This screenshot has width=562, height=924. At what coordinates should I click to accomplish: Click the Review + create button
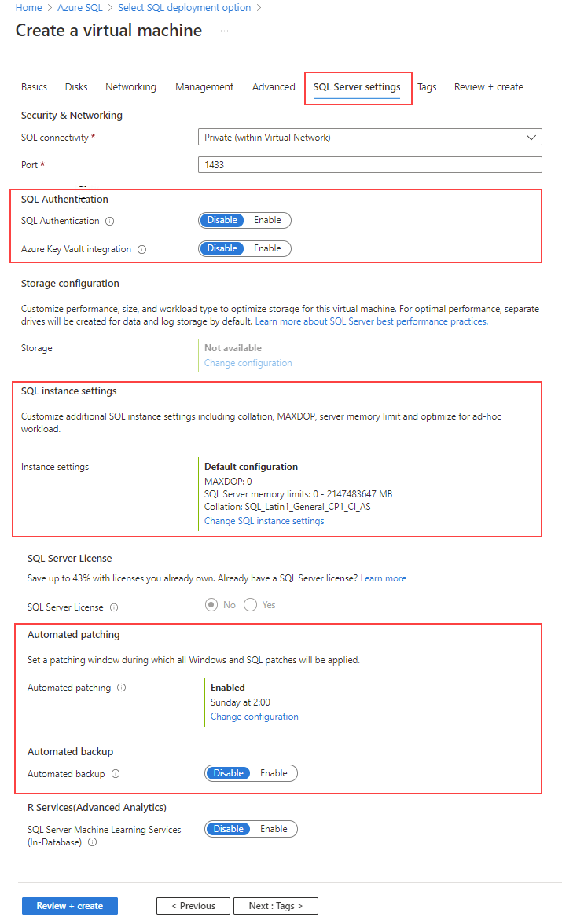click(69, 905)
